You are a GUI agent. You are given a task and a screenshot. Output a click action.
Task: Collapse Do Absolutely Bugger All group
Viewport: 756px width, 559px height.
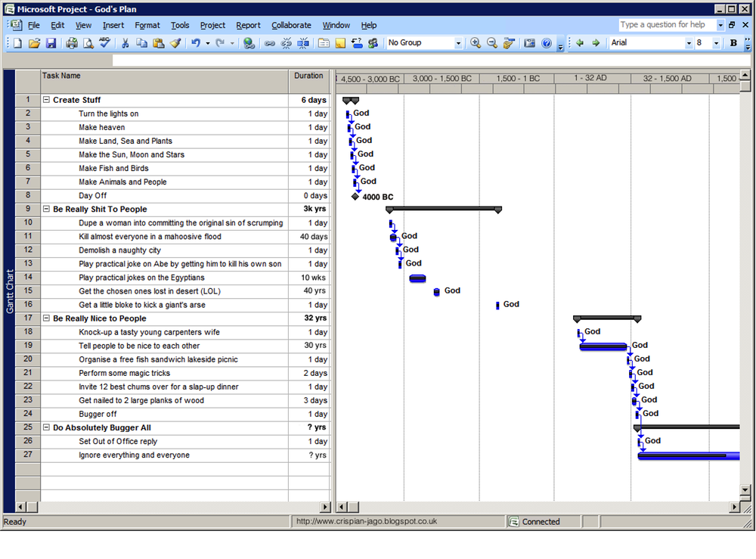[47, 427]
